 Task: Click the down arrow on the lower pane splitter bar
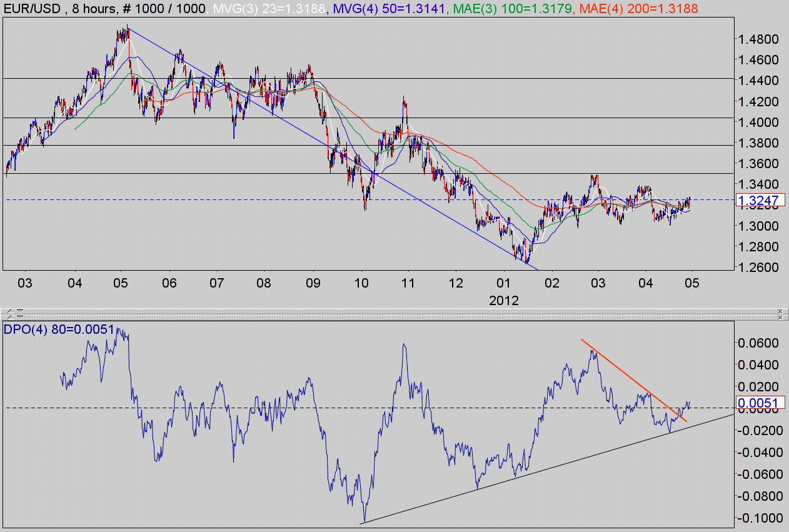(20, 318)
